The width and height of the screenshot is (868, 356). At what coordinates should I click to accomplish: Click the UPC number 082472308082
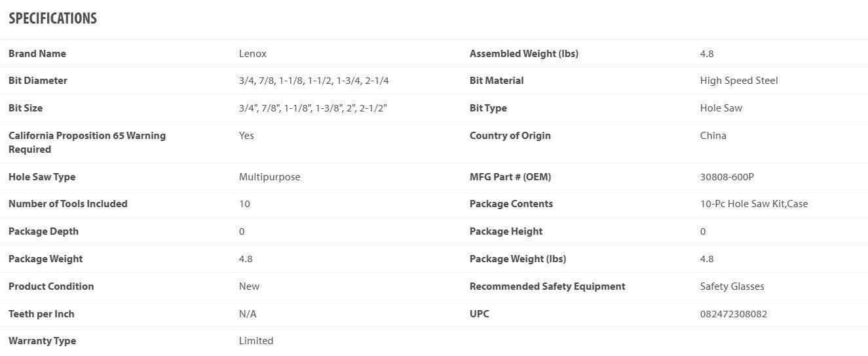[x=734, y=314]
